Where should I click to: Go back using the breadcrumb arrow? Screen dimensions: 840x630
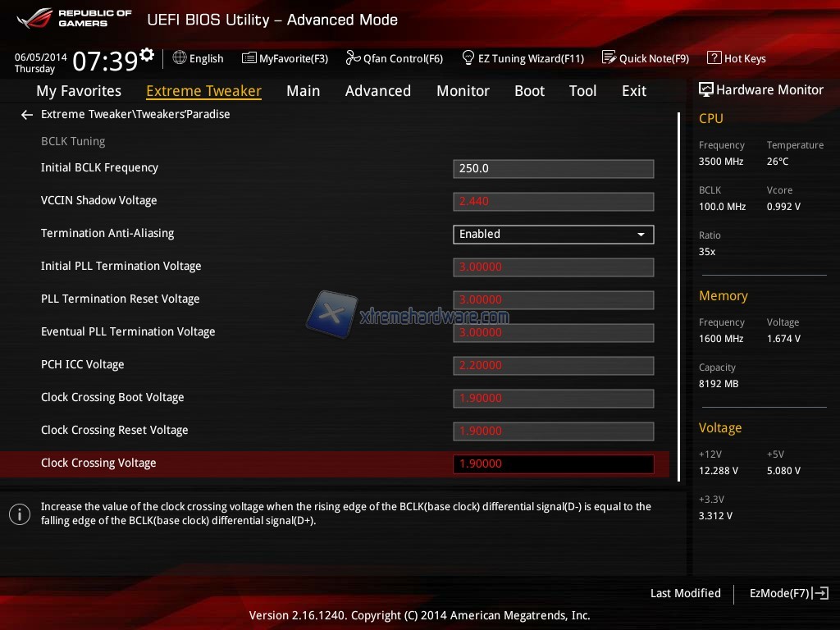27,115
